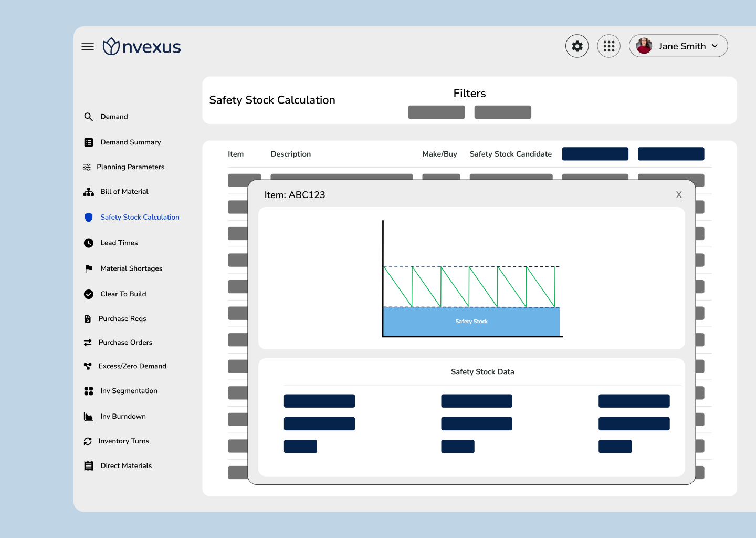Click the Item: ABC123 dialog title
The width and height of the screenshot is (756, 538).
coord(295,195)
